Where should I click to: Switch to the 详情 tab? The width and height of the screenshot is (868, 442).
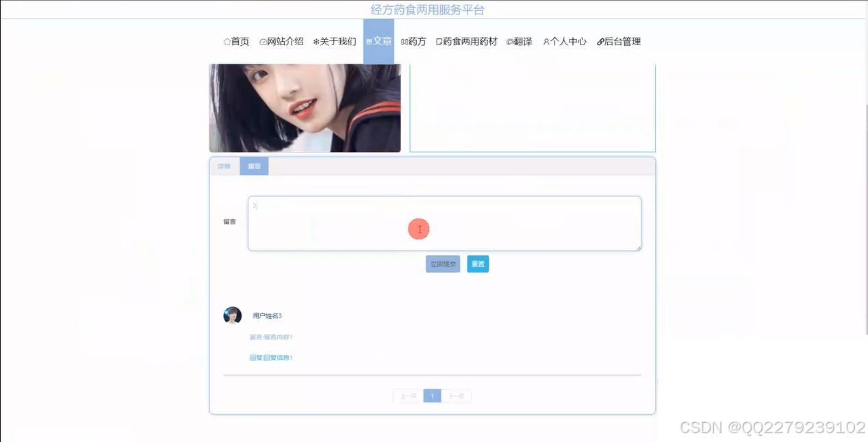coord(224,166)
